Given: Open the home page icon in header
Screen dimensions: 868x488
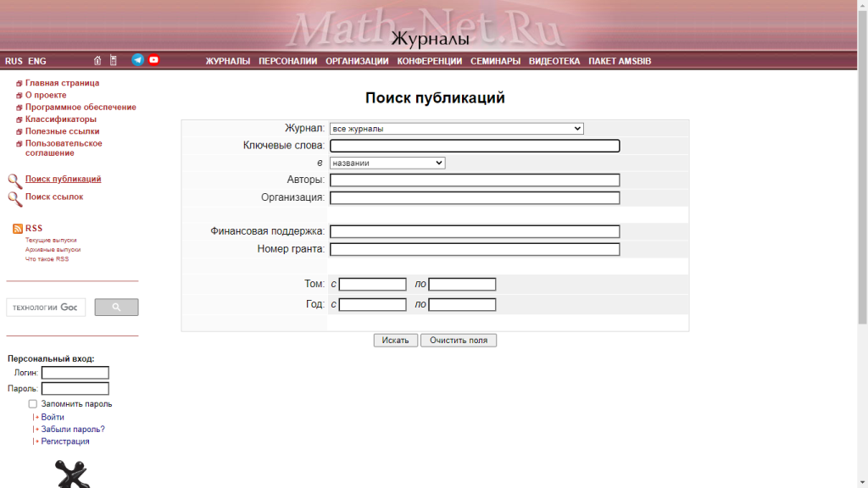Looking at the screenshot, I should tap(97, 61).
